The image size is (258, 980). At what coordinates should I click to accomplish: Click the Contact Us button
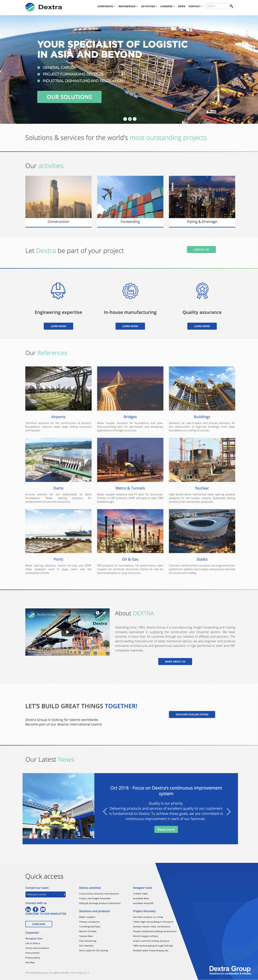201,250
